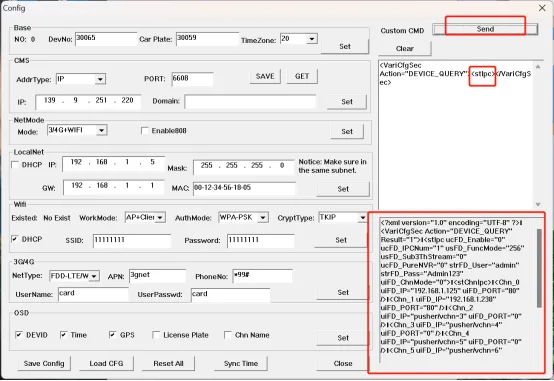The height and width of the screenshot is (381, 554).
Task: Click the PhoneNo field
Action: pyautogui.click(x=263, y=276)
